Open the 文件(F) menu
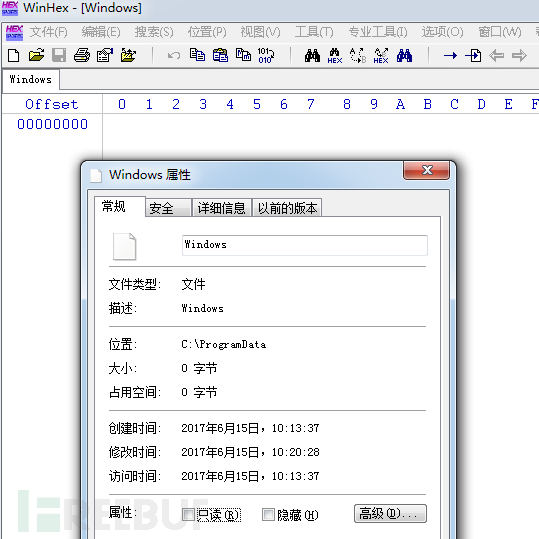This screenshot has width=539, height=539. coord(48,32)
